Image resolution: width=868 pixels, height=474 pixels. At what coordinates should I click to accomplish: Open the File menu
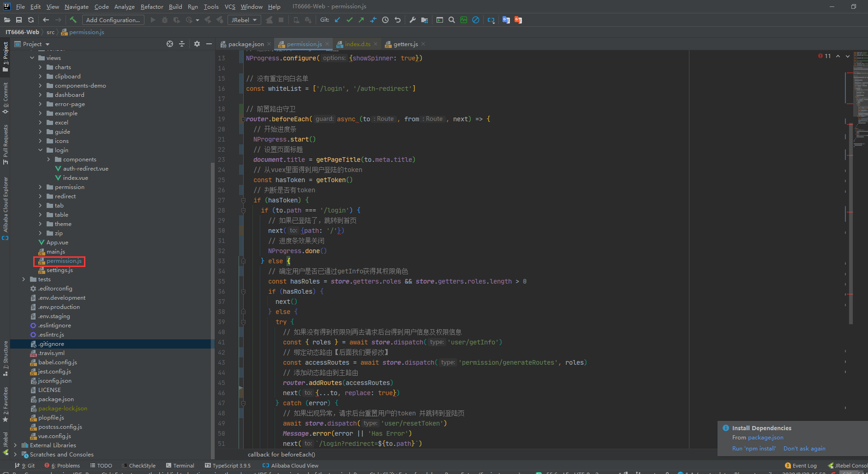(x=20, y=6)
